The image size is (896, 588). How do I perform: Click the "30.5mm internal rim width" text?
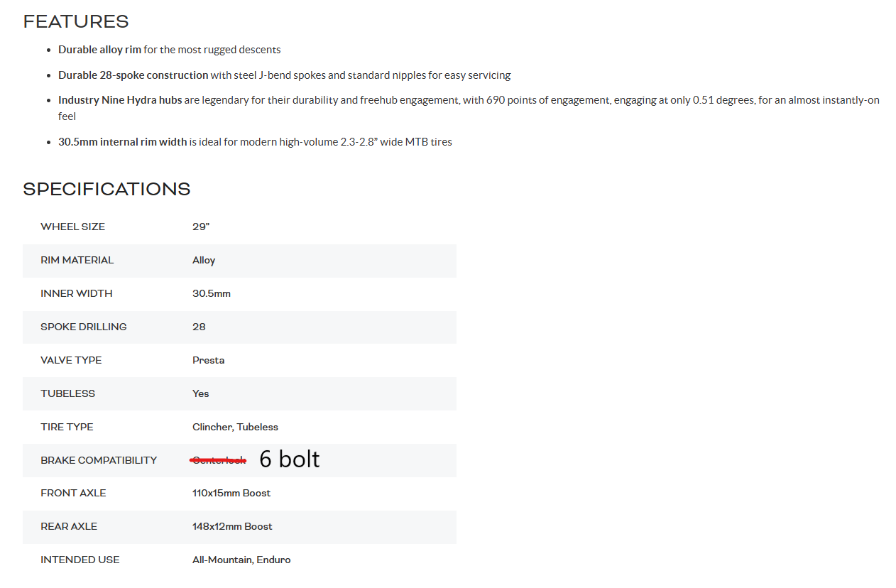click(122, 142)
